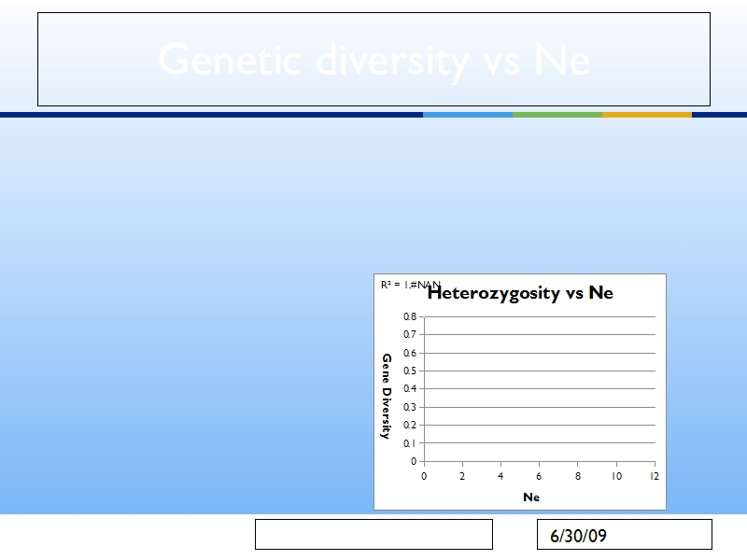Click the "Heterozygosity vs Ne" chart title
The width and height of the screenshot is (747, 560).
pos(520,293)
